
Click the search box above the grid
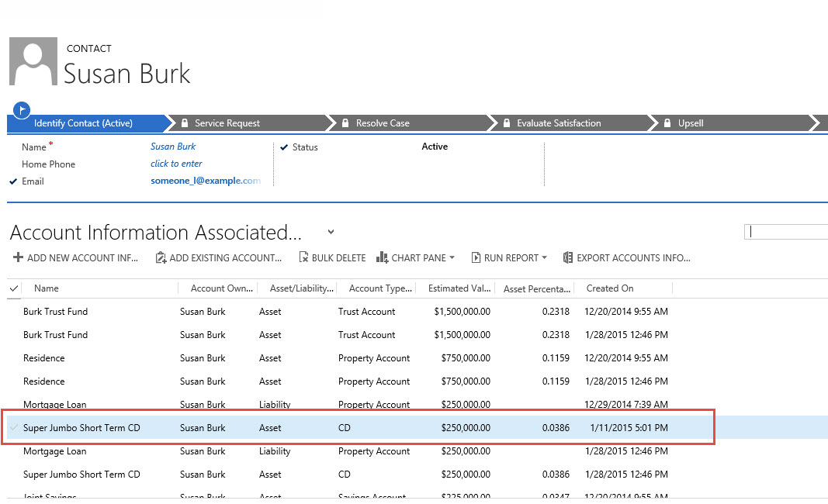coord(786,232)
